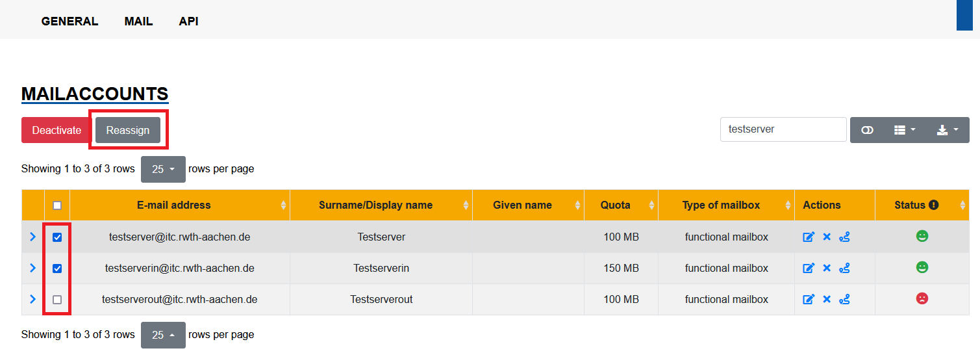
Task: Click functional mailbox in Testserver row
Action: (x=726, y=237)
